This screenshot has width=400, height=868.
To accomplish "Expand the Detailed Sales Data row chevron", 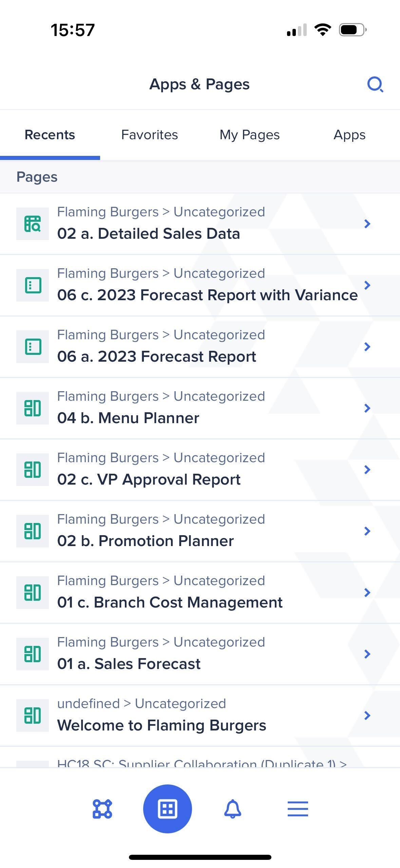I will pos(367,223).
